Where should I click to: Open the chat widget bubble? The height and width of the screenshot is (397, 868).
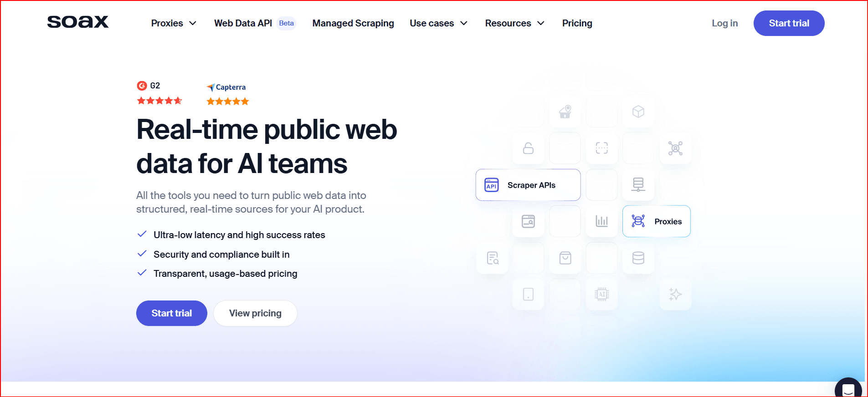[848, 389]
